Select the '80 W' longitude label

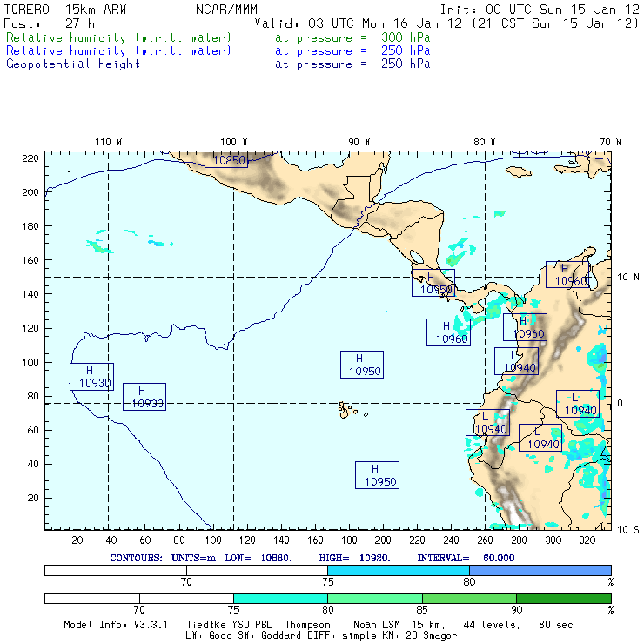485,142
